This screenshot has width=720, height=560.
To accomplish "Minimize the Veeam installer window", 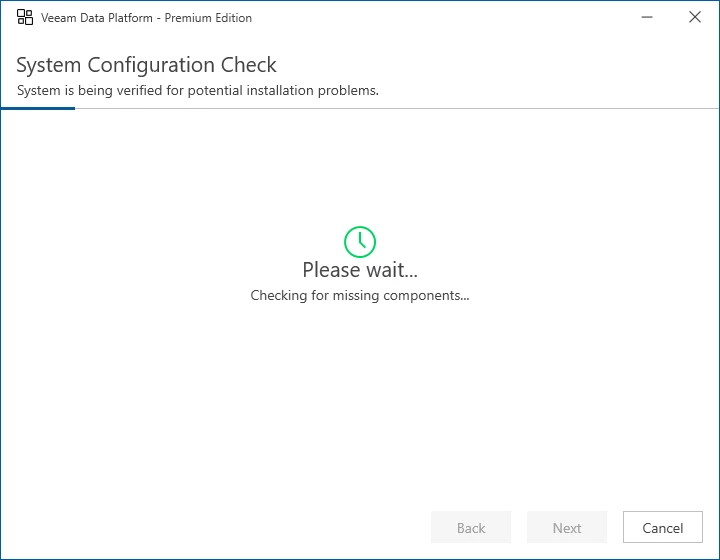I will 648,17.
